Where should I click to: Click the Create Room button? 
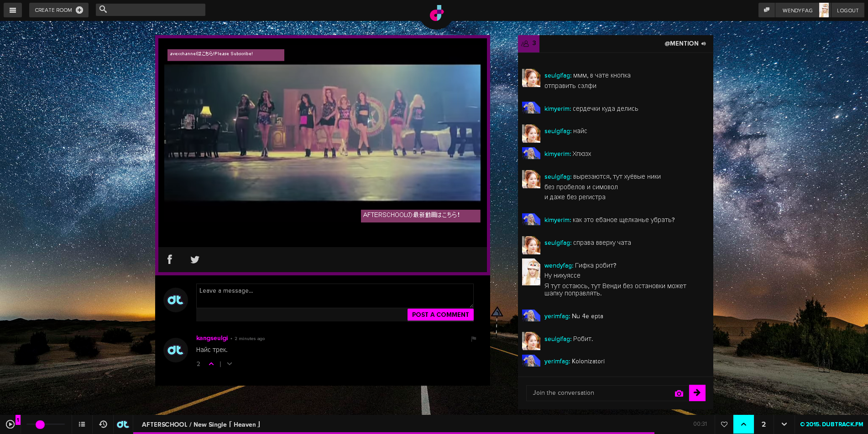click(59, 10)
